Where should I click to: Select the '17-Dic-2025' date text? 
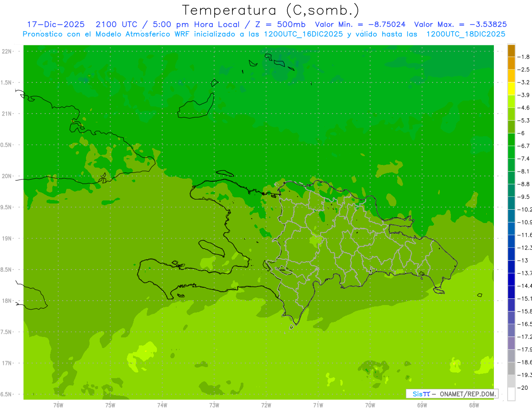tap(56, 24)
